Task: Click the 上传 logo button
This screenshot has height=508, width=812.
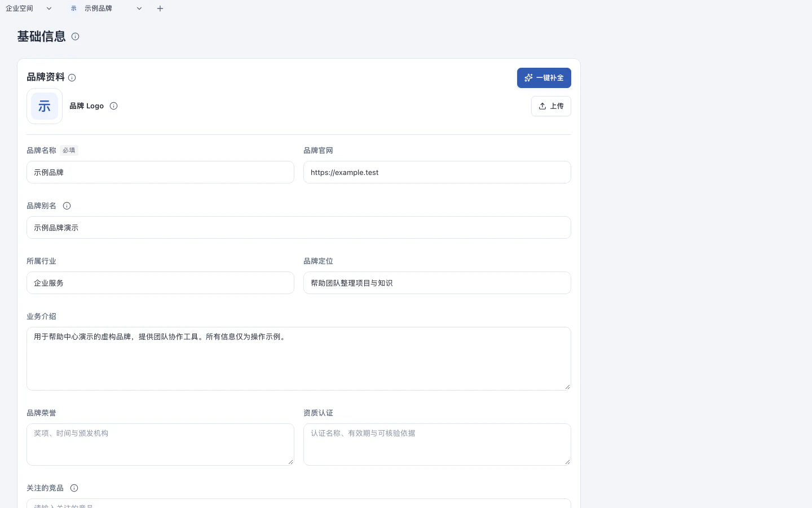Action: (551, 106)
